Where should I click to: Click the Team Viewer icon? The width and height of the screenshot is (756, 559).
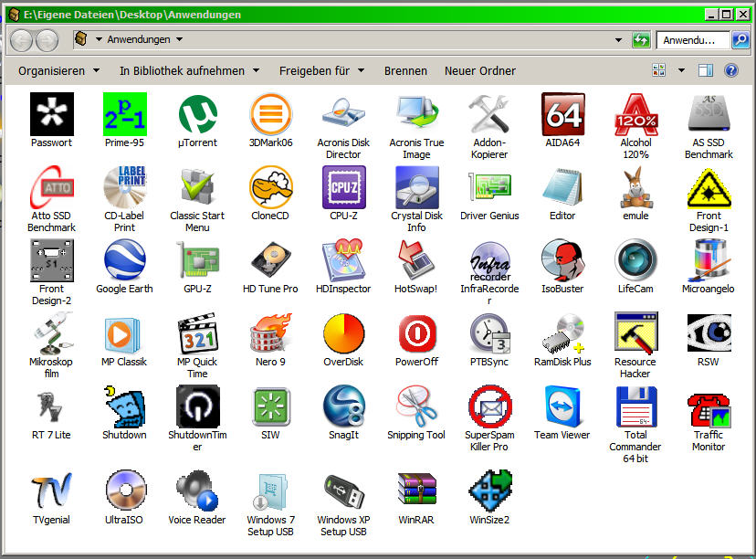(562, 406)
